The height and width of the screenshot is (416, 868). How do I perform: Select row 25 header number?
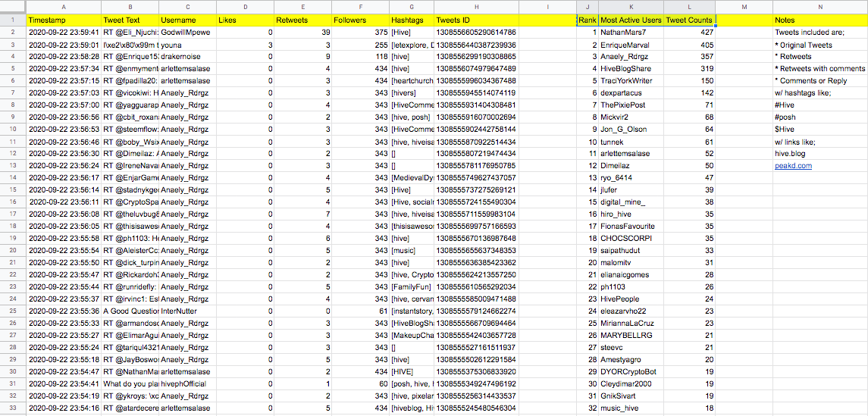point(13,311)
